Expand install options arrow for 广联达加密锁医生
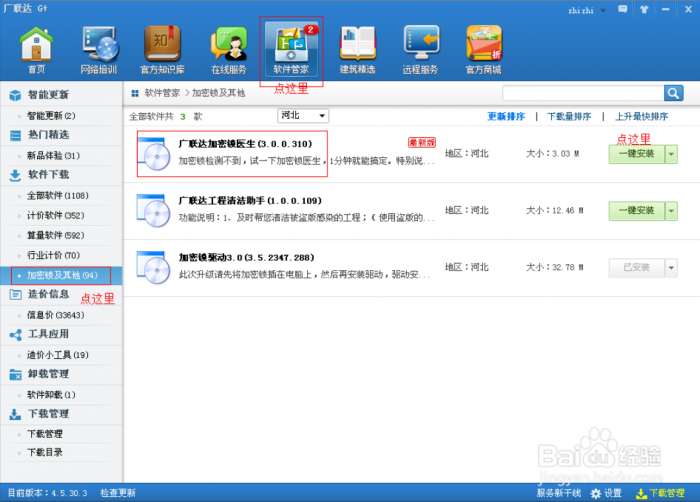The width and height of the screenshot is (700, 502). pyautogui.click(x=671, y=154)
